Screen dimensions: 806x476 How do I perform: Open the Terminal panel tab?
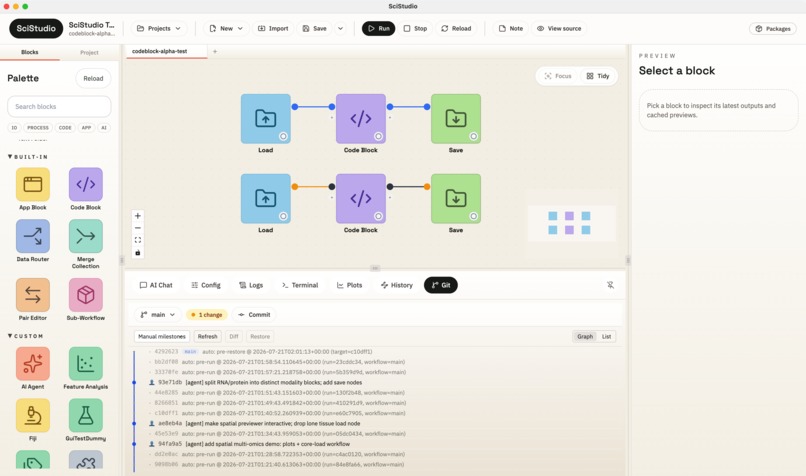click(300, 285)
